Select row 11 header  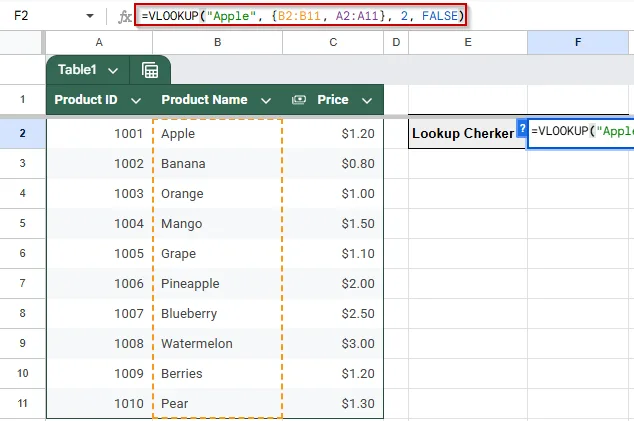(23, 403)
